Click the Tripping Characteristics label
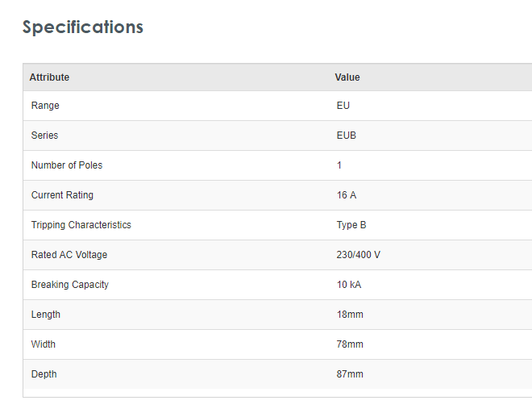 click(81, 225)
